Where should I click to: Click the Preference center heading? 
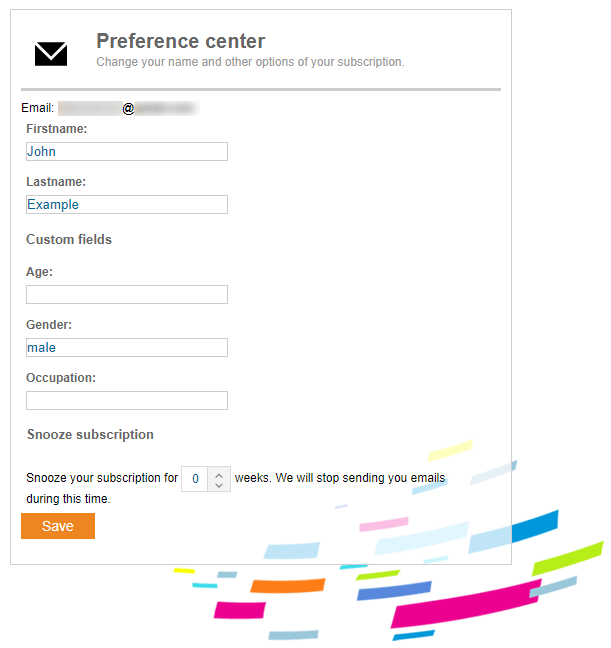coord(181,41)
